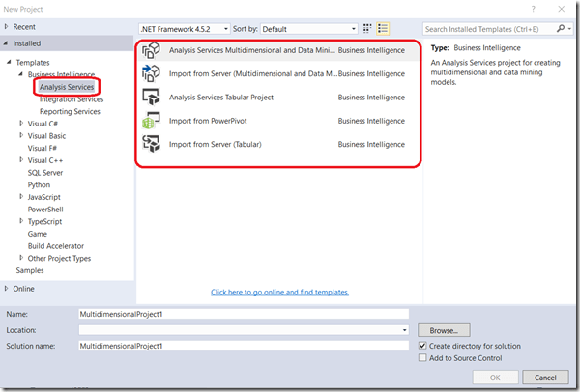The height and width of the screenshot is (392, 580).
Task: Expand the Online section
Action: [x=8, y=288]
